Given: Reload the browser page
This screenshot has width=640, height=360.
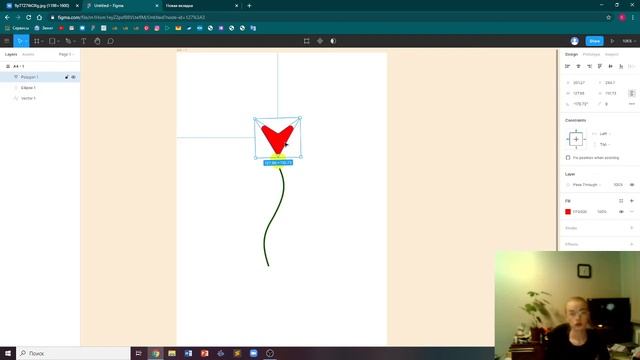Looking at the screenshot, I should pyautogui.click(x=29, y=18).
